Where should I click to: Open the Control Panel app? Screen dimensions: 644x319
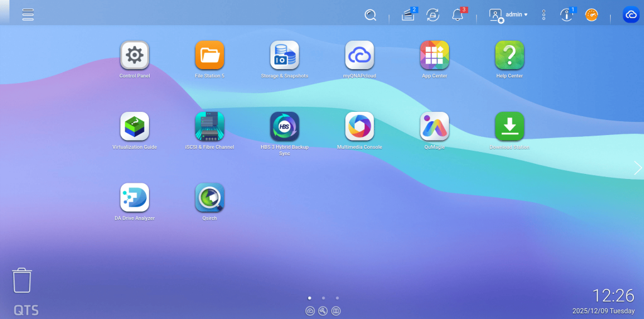click(x=135, y=56)
